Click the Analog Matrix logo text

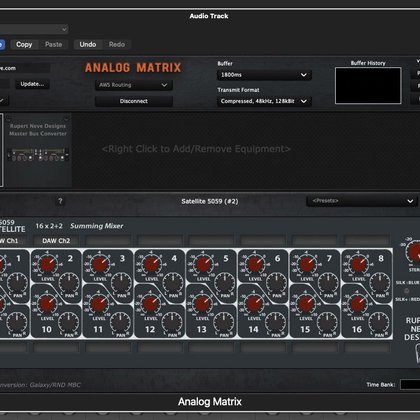133,68
